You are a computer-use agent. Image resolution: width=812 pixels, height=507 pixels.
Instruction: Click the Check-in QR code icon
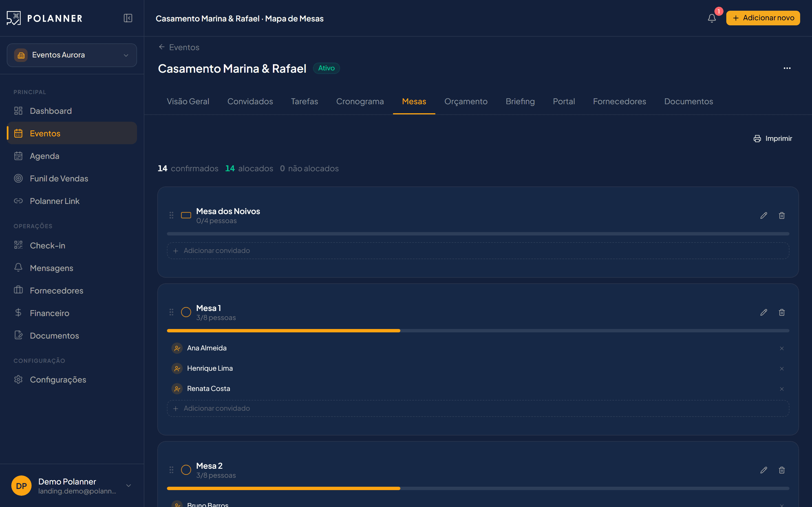(18, 245)
